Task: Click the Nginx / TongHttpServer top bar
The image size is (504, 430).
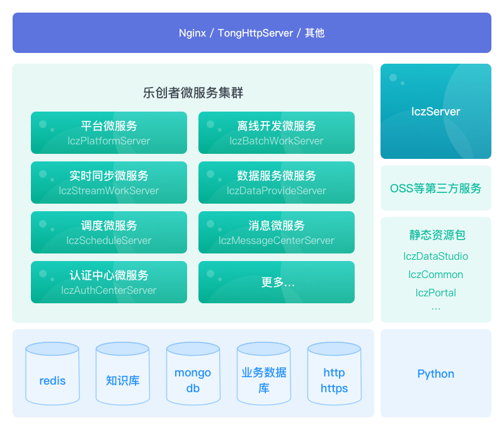Action: 252,33
